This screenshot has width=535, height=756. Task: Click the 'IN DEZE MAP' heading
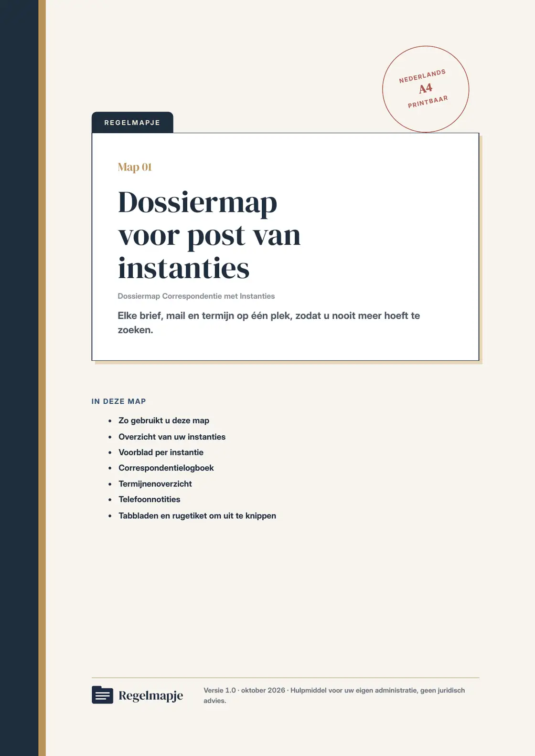[x=119, y=401]
